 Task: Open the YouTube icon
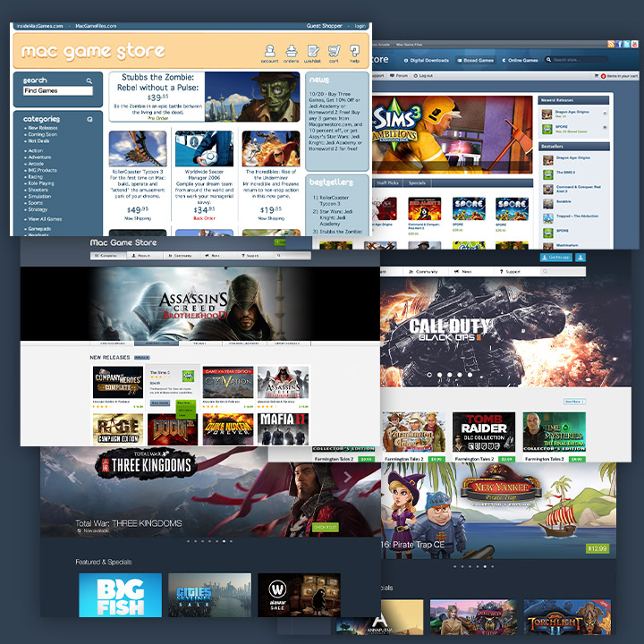coord(634,44)
